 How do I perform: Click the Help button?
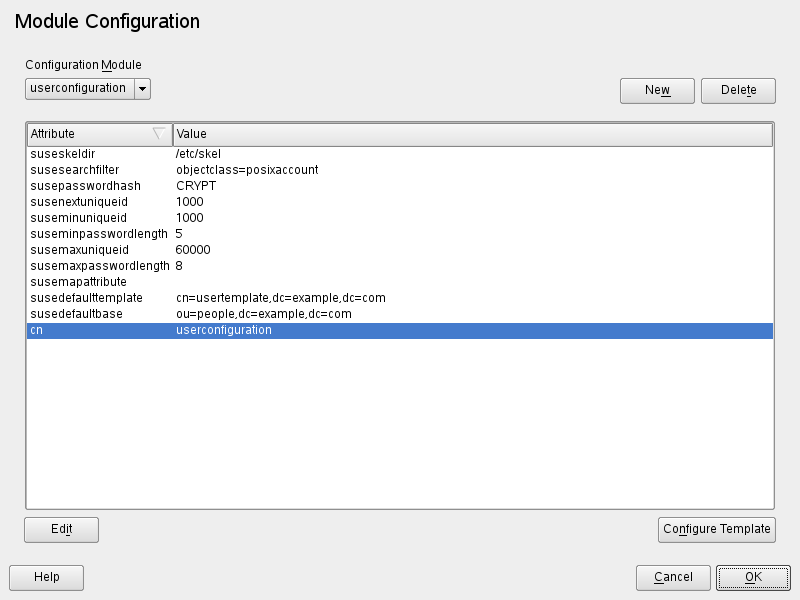coord(46,577)
